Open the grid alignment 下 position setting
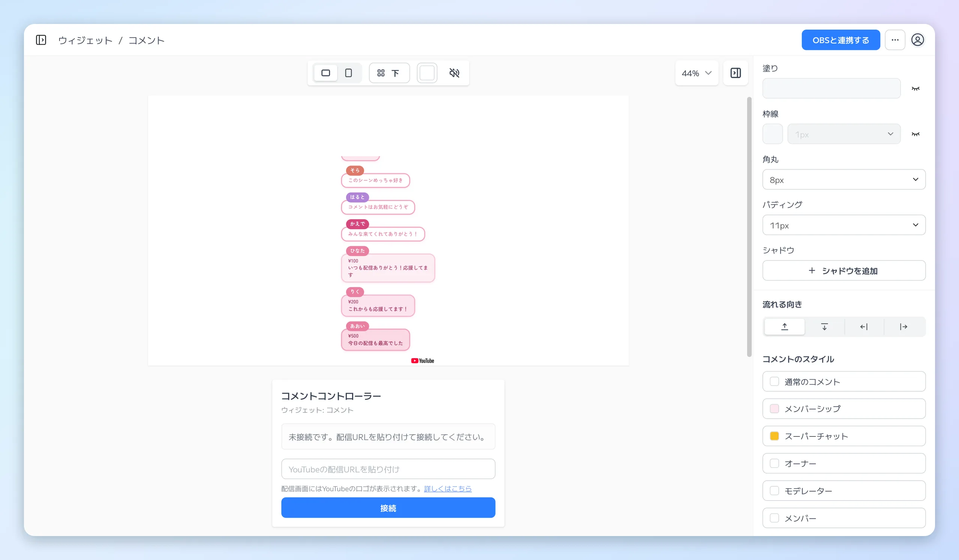 (389, 73)
